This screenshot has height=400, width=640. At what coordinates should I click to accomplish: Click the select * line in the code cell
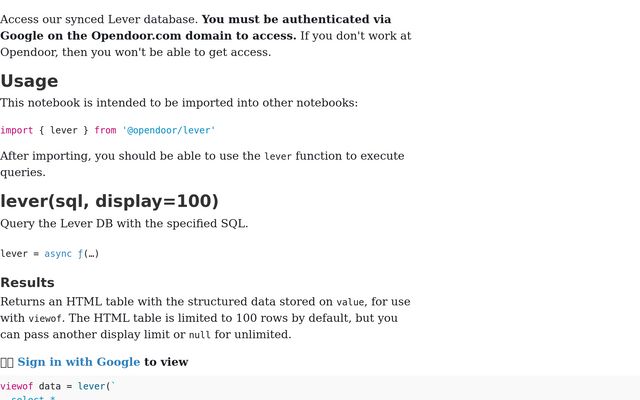33,398
